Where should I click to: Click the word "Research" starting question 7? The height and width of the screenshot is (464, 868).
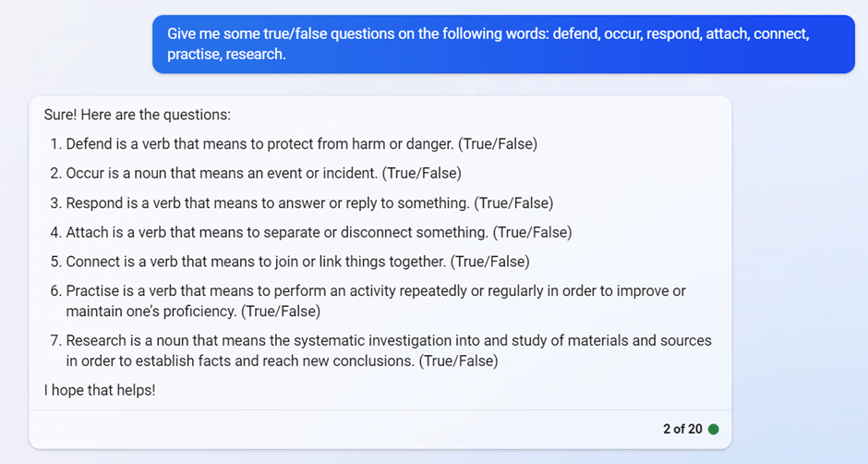tap(96, 341)
